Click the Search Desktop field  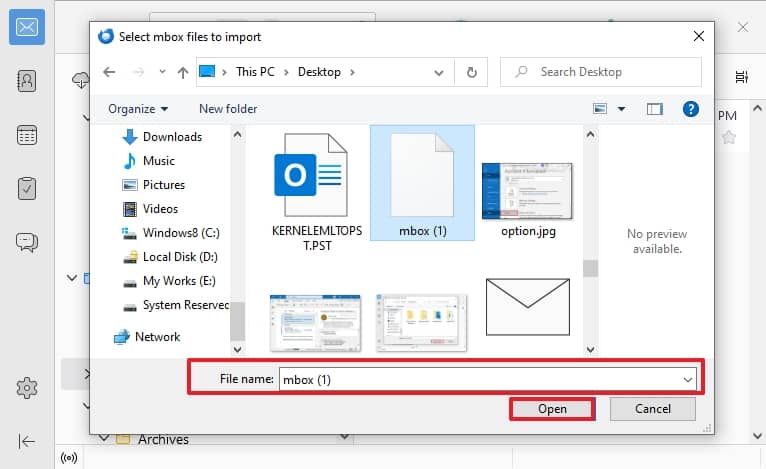(x=601, y=72)
